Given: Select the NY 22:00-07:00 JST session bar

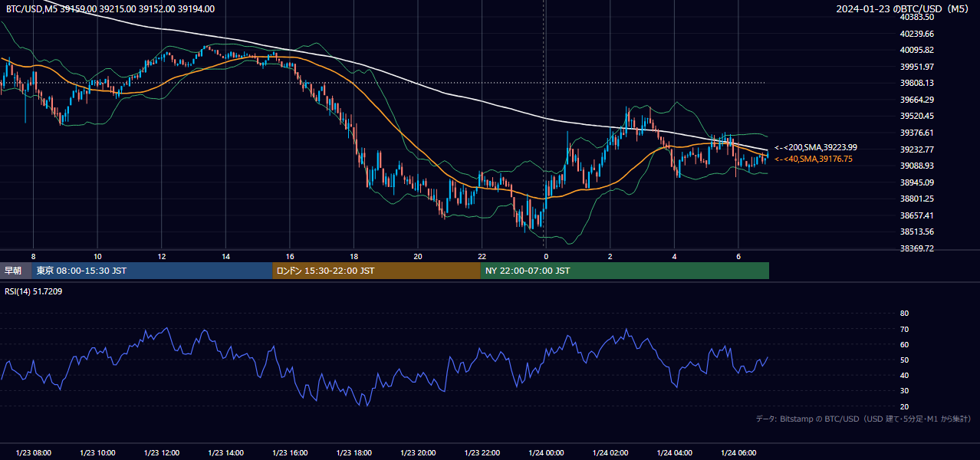Looking at the screenshot, I should pyautogui.click(x=625, y=271).
